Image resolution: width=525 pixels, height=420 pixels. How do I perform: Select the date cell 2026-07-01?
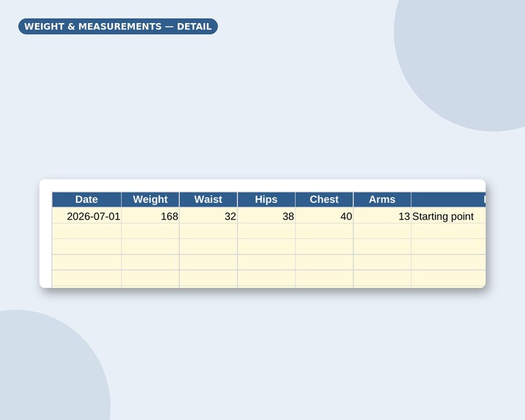click(x=87, y=216)
